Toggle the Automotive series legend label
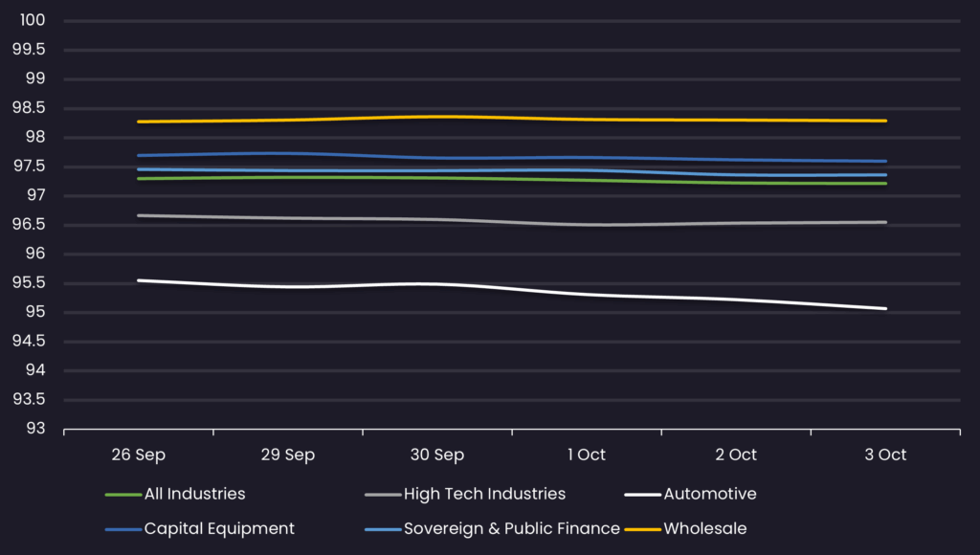This screenshot has height=555, width=980. tap(709, 495)
